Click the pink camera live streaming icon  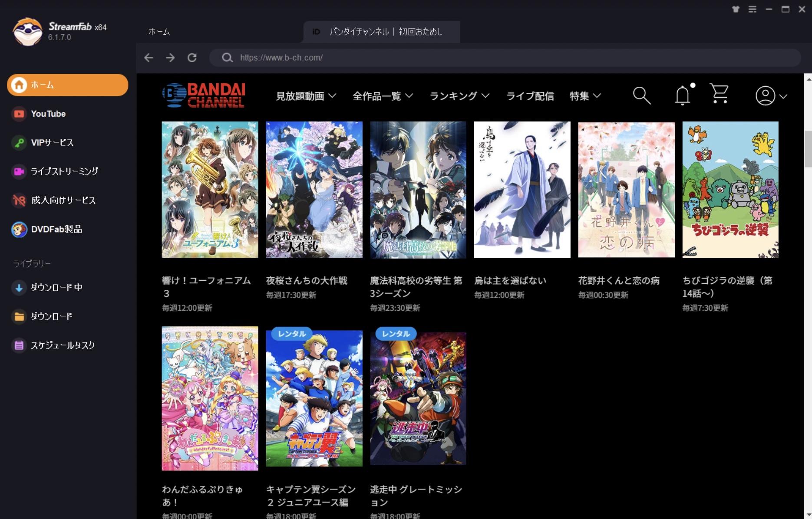(x=19, y=171)
